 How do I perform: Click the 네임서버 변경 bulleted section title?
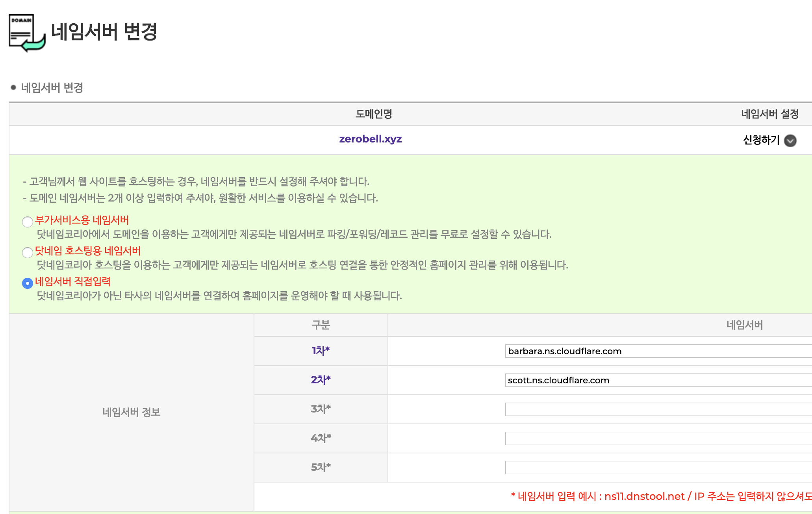pos(52,87)
